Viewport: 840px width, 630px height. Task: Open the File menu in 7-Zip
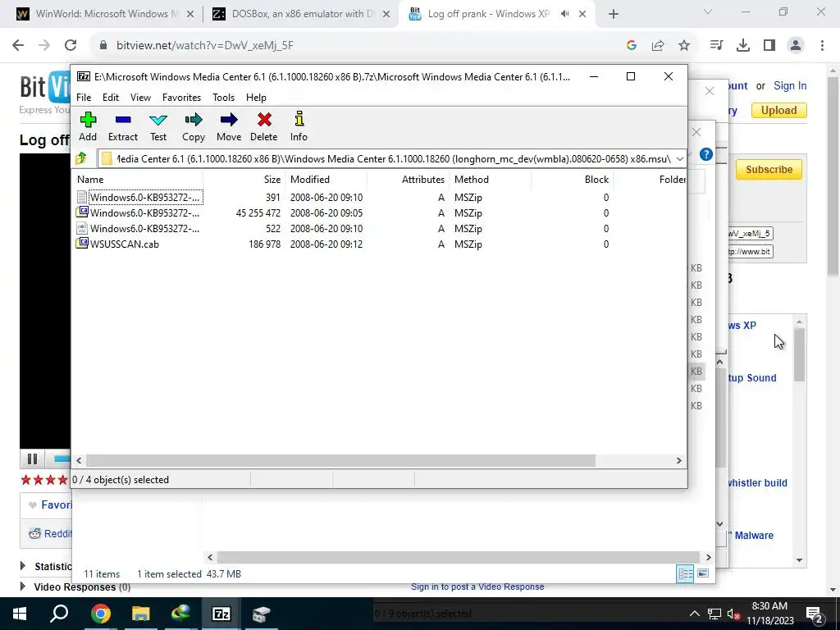[x=84, y=98]
